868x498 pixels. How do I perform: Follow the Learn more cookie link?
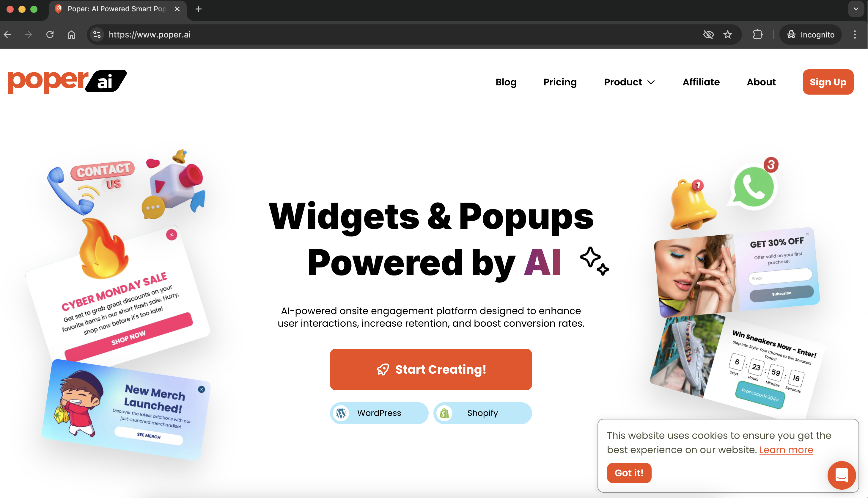point(786,450)
